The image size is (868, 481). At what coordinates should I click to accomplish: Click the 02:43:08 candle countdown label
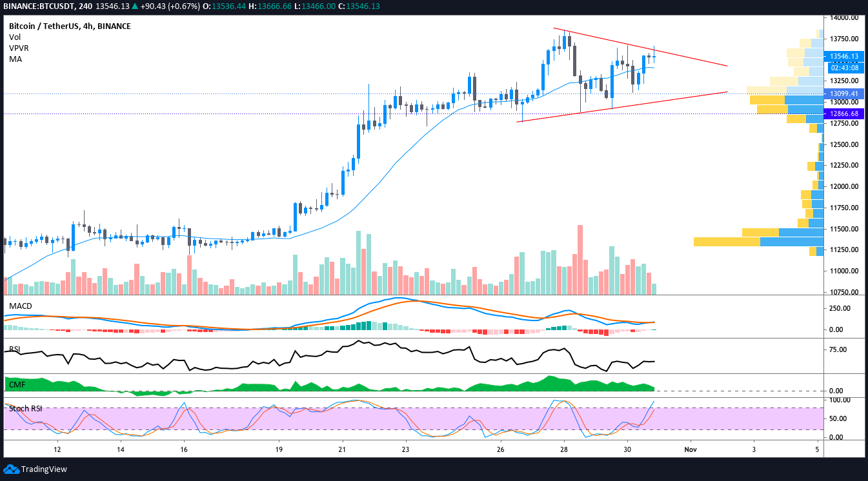point(844,67)
